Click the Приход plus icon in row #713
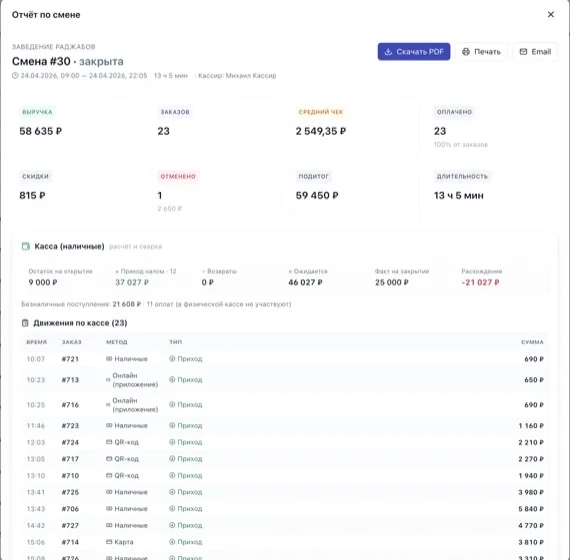570x560 pixels. click(x=172, y=380)
